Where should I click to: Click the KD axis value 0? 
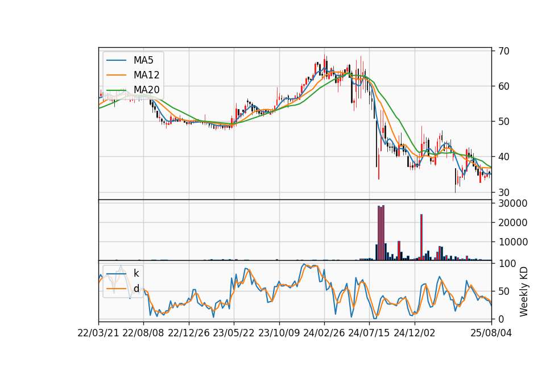tap(501, 319)
